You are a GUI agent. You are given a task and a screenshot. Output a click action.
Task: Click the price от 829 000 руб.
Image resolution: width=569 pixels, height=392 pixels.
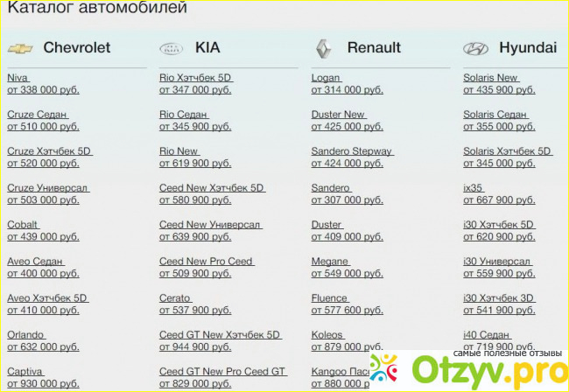click(195, 383)
